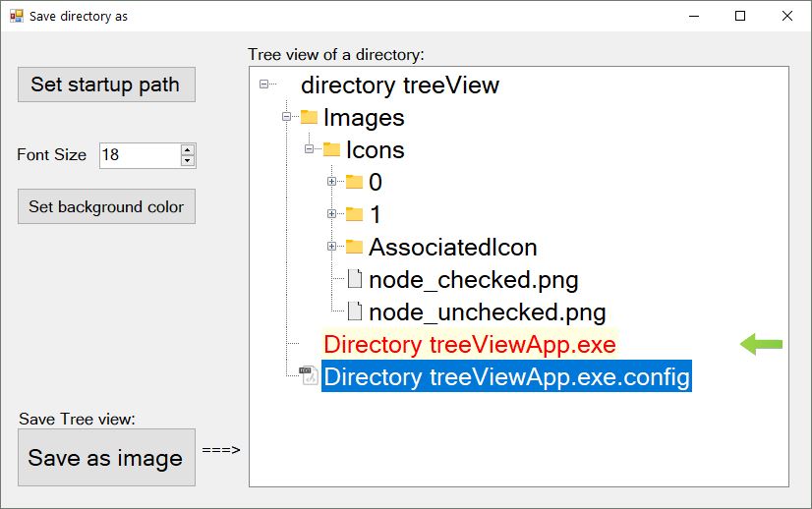The height and width of the screenshot is (509, 812).
Task: Select the node_checked.png tree item
Action: coord(473,280)
